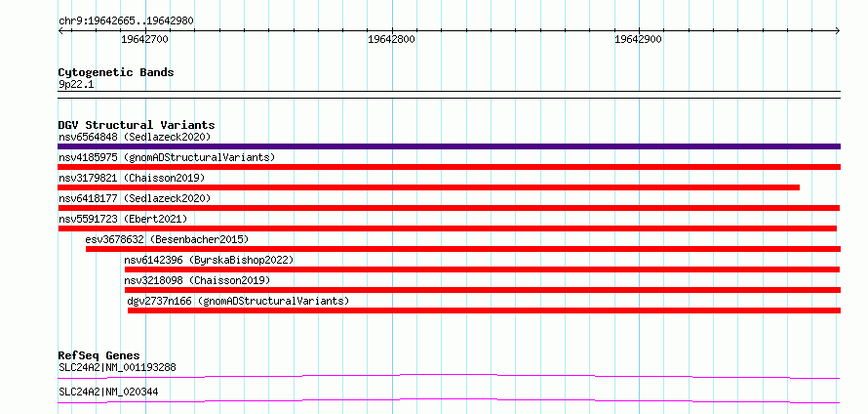The width and height of the screenshot is (868, 414).
Task: Click the RefSeq Genes track heading
Action: (x=99, y=355)
